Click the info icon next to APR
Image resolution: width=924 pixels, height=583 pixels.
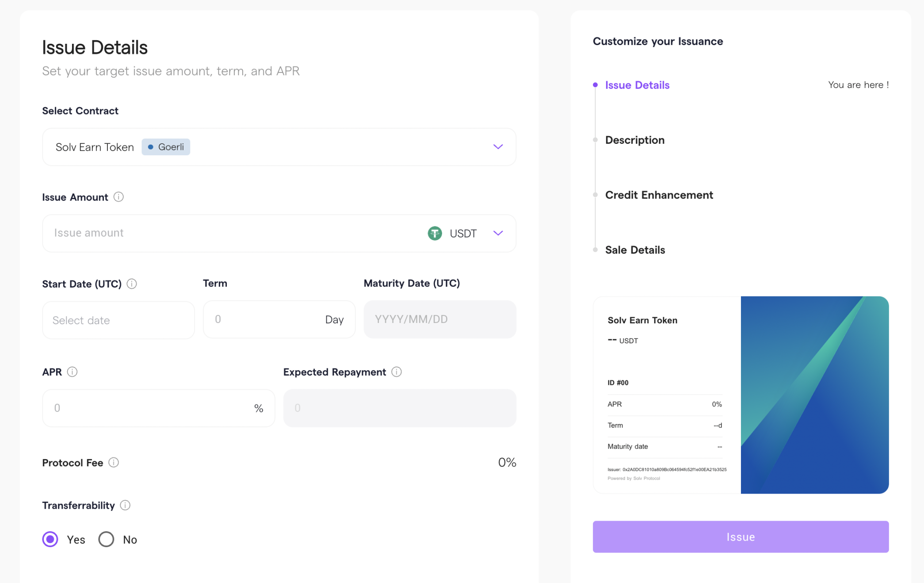coord(73,372)
